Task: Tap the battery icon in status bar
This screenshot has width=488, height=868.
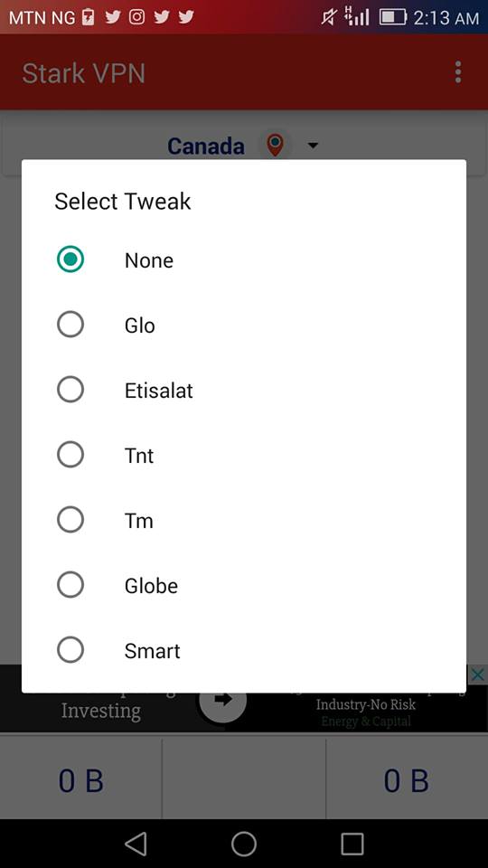Action: pos(393,17)
